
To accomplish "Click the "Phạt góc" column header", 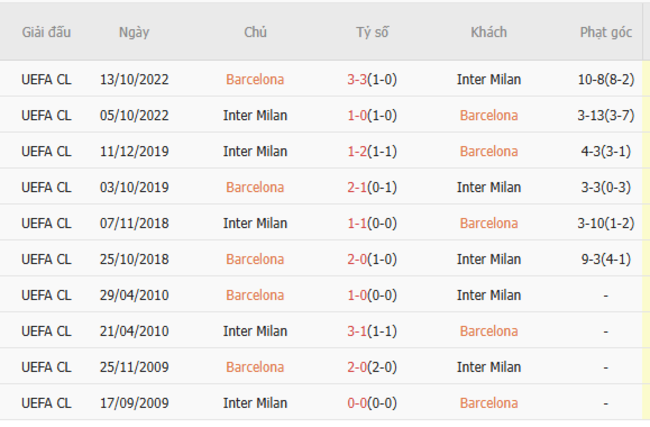I will [x=606, y=32].
